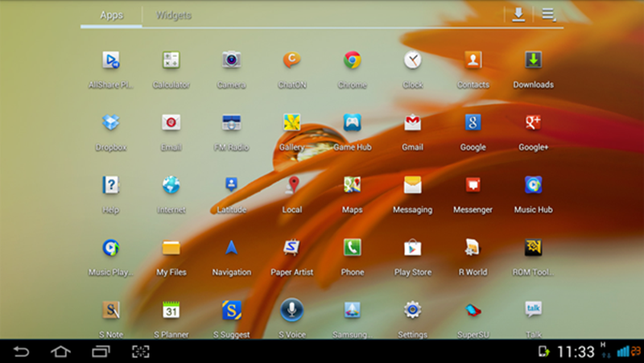Viewport: 644px width, 363px height.
Task: Launch the SuperSU app
Action: click(x=473, y=310)
